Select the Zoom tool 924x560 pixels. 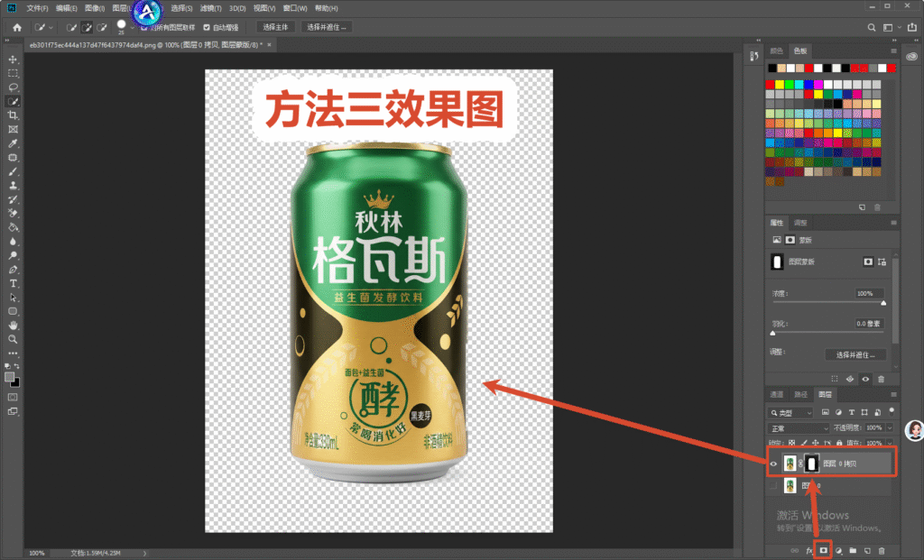coord(13,339)
